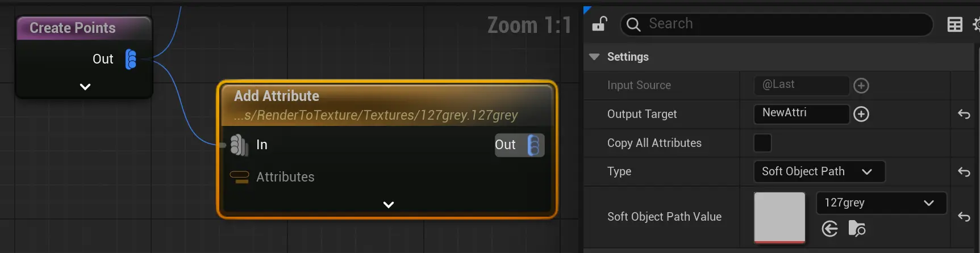Reset Output Target to default value
Image resolution: width=980 pixels, height=253 pixels.
(x=964, y=114)
